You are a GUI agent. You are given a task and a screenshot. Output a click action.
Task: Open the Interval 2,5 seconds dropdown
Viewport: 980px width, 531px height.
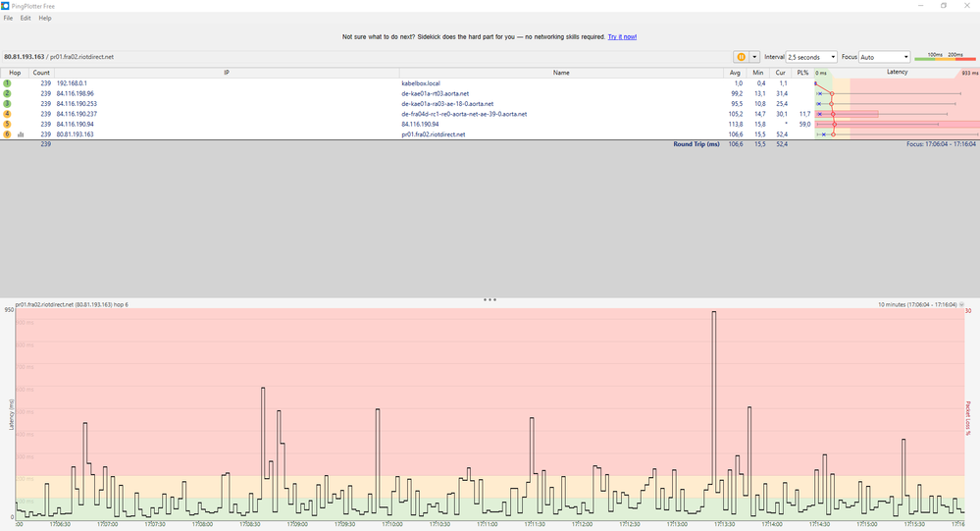pyautogui.click(x=811, y=57)
